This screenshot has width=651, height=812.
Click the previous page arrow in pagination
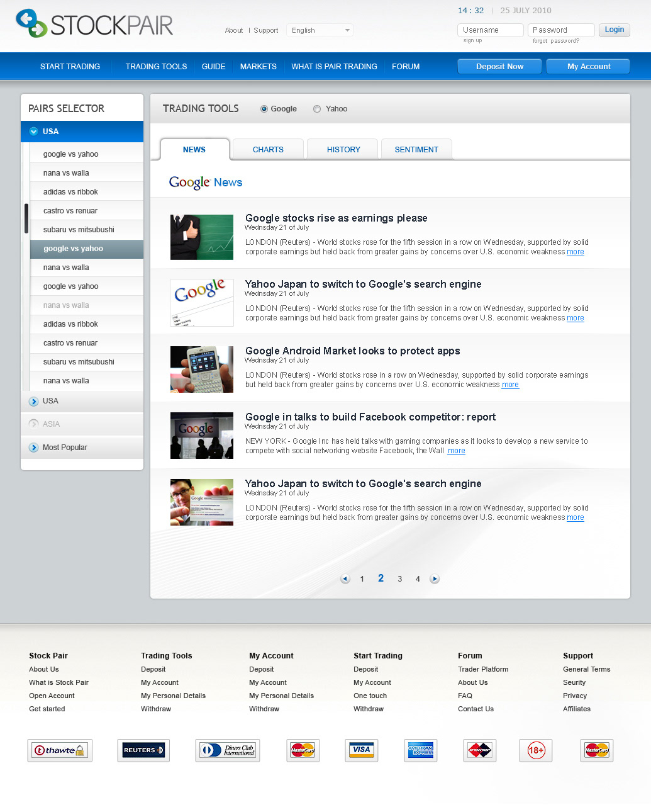[x=345, y=579]
